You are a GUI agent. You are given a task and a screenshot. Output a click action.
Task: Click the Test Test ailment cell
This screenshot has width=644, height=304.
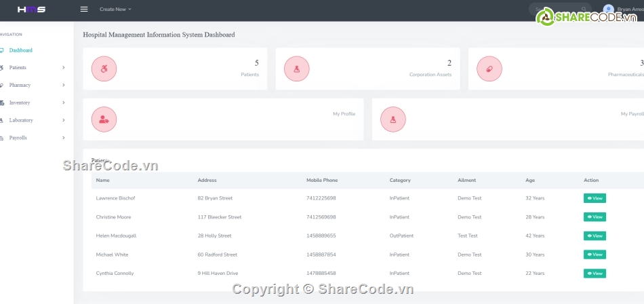point(468,235)
